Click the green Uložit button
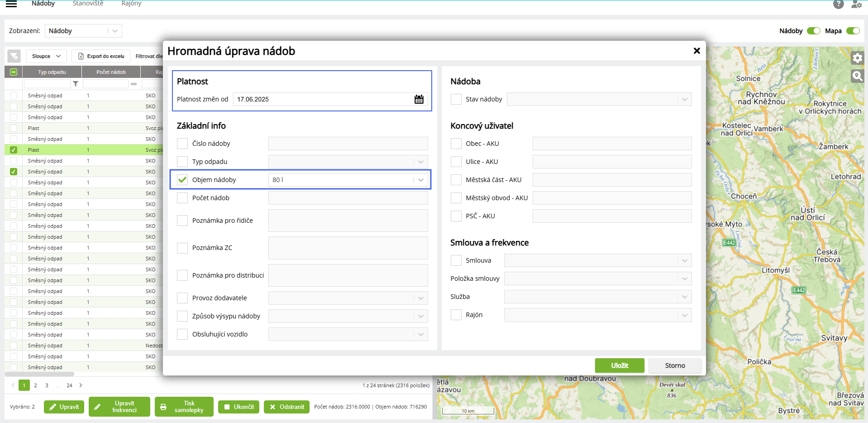The height and width of the screenshot is (423, 868). [619, 365]
